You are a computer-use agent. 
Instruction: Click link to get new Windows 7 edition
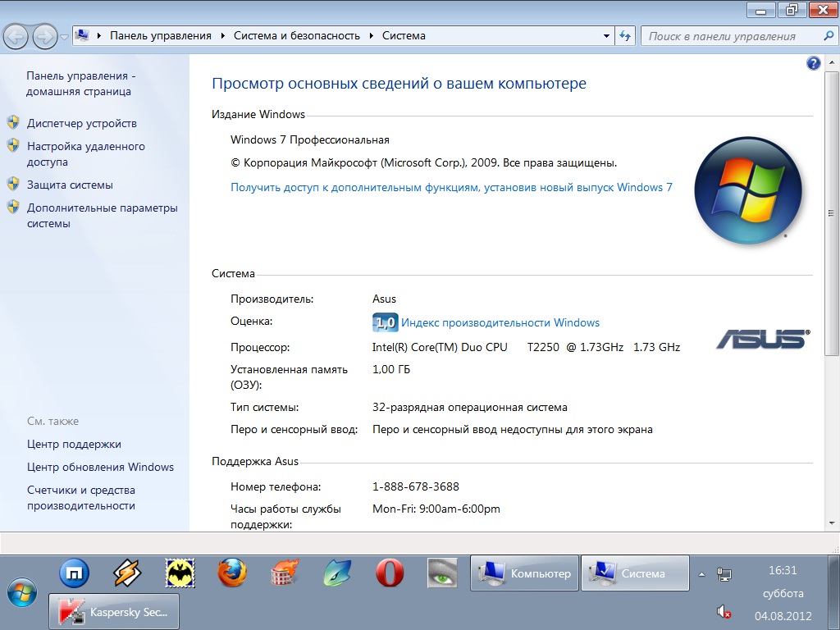[x=451, y=188]
